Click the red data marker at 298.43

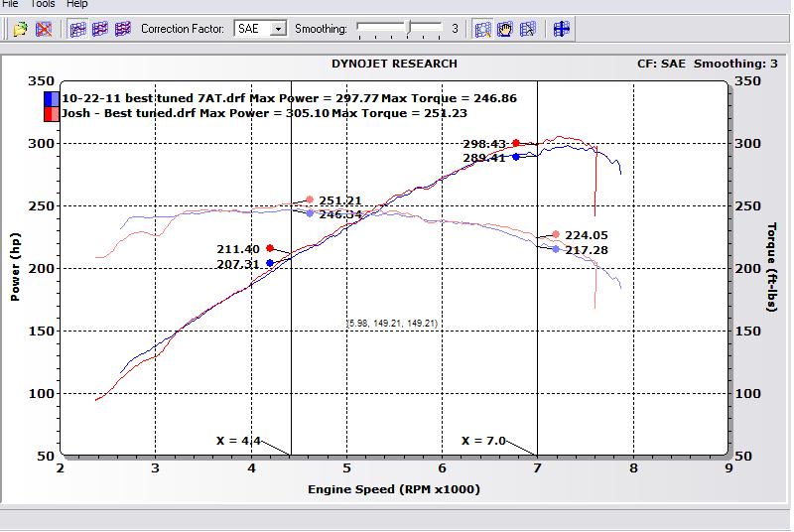pos(516,143)
